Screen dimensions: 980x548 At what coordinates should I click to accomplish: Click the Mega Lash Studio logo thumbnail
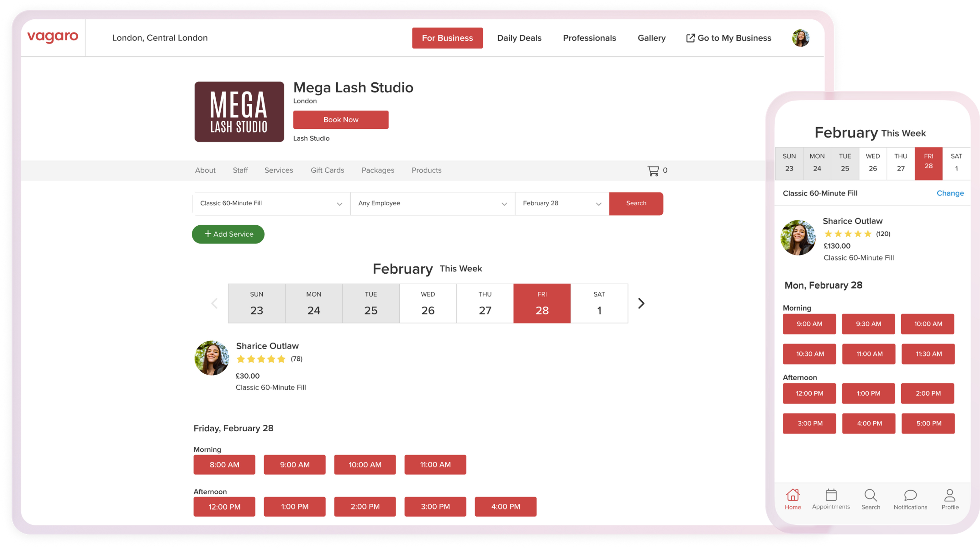tap(239, 112)
